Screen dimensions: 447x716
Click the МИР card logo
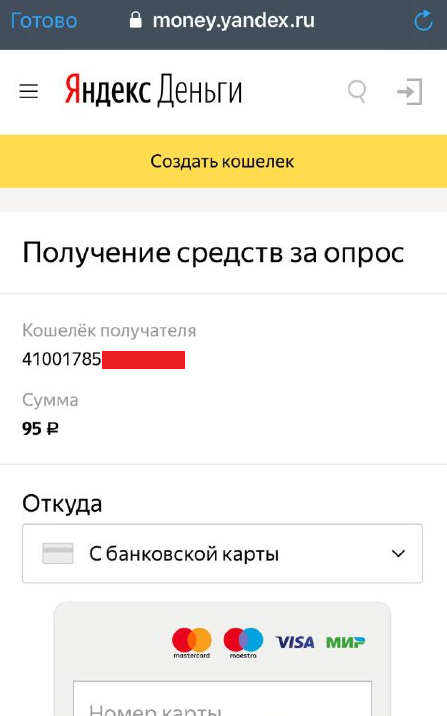click(346, 642)
